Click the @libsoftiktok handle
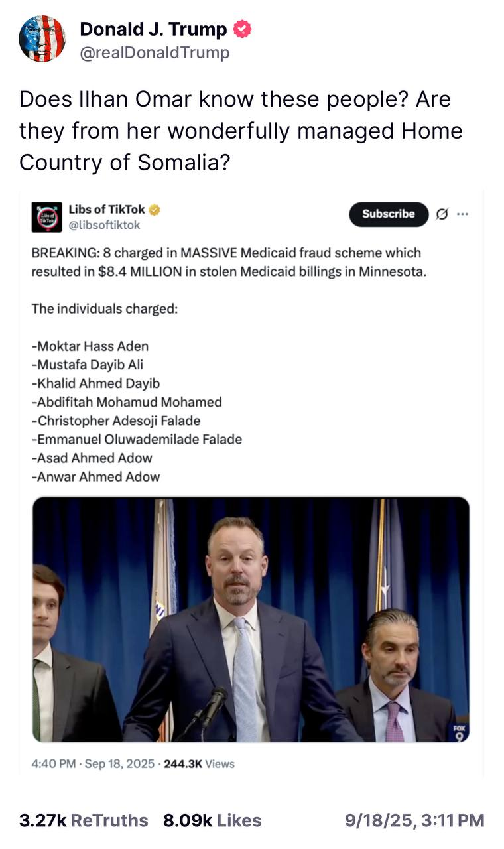 (104, 225)
